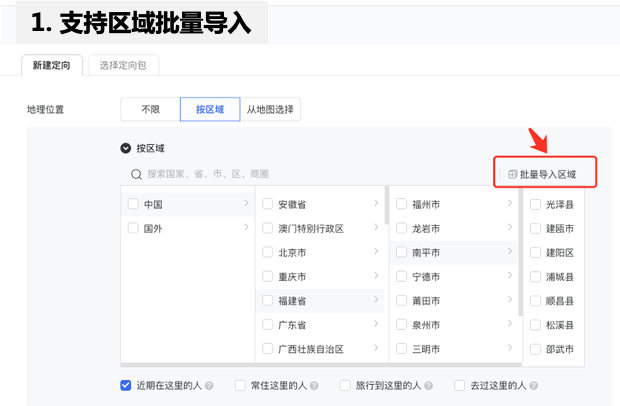
Task: Expand 安徽省 chevron arrow
Action: point(376,203)
